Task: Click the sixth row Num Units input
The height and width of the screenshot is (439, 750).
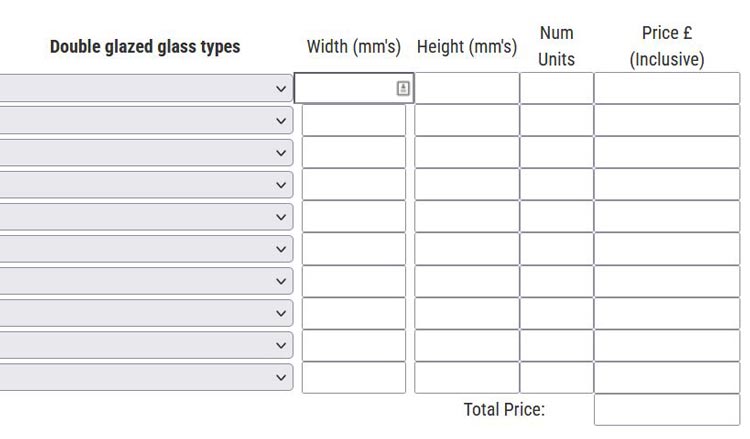Action: (556, 249)
